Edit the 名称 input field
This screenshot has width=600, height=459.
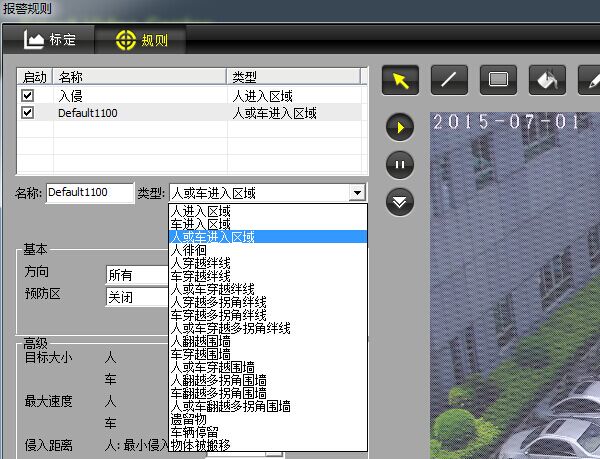coord(90,192)
